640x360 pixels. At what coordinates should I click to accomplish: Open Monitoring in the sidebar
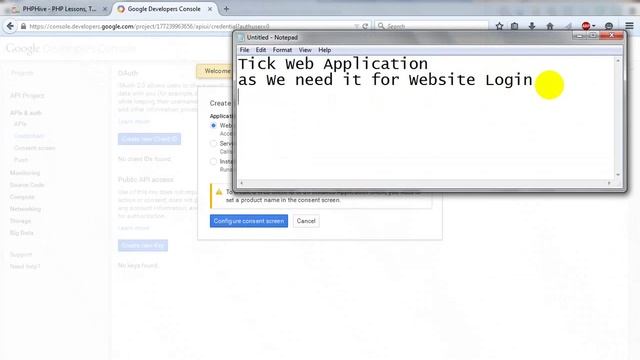(x=25, y=173)
